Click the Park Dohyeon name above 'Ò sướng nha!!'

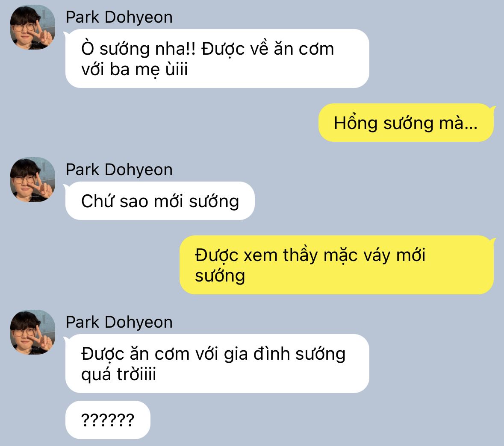(119, 17)
